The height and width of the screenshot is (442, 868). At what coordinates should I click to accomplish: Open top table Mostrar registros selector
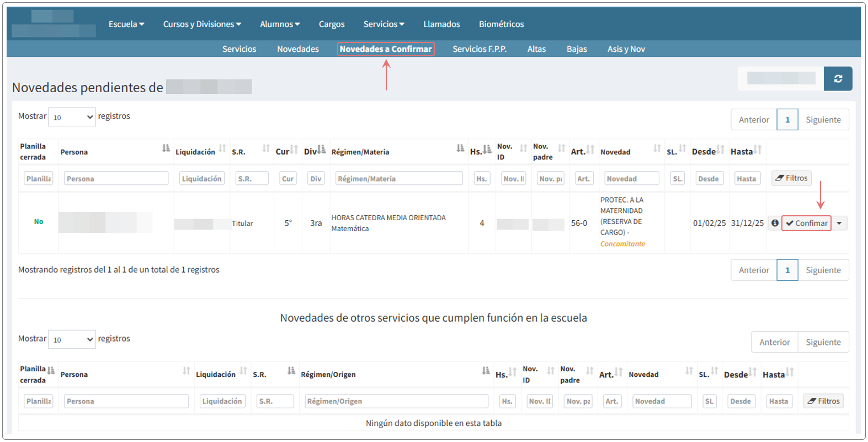72,117
